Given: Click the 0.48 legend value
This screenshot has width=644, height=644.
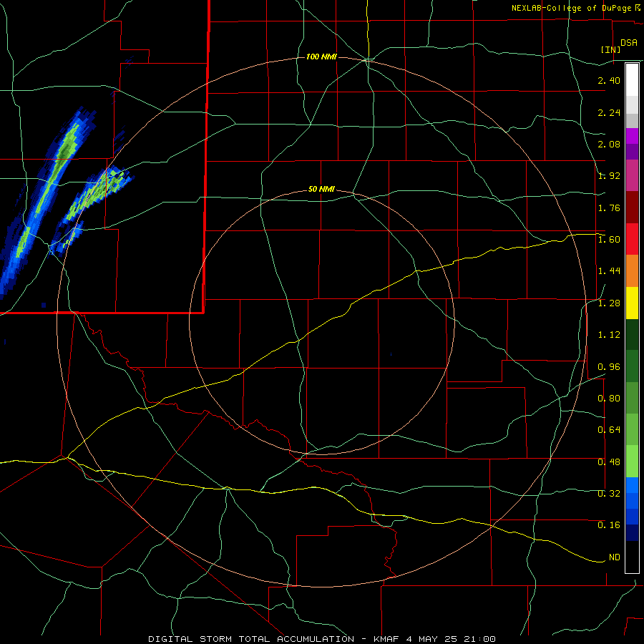Looking at the screenshot, I should [x=609, y=462].
